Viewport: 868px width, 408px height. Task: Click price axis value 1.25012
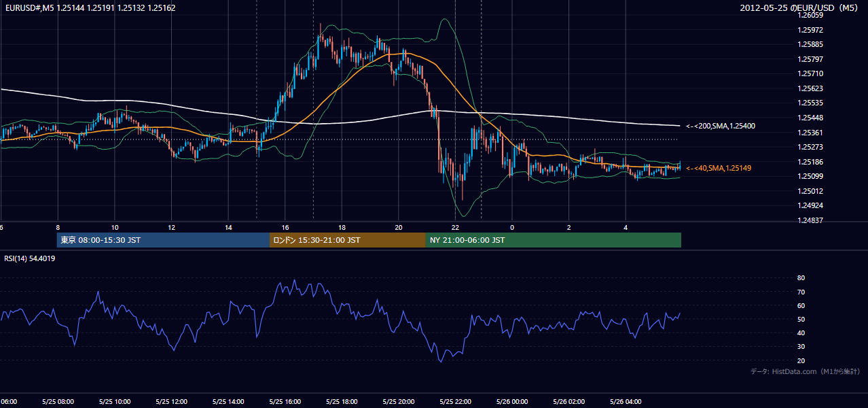[x=811, y=191]
